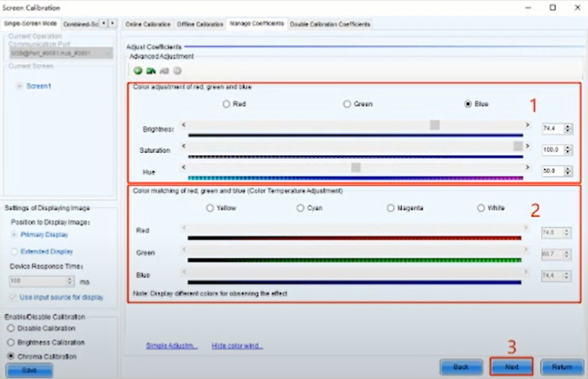588x379 pixels.
Task: Click the Back button
Action: click(x=461, y=367)
